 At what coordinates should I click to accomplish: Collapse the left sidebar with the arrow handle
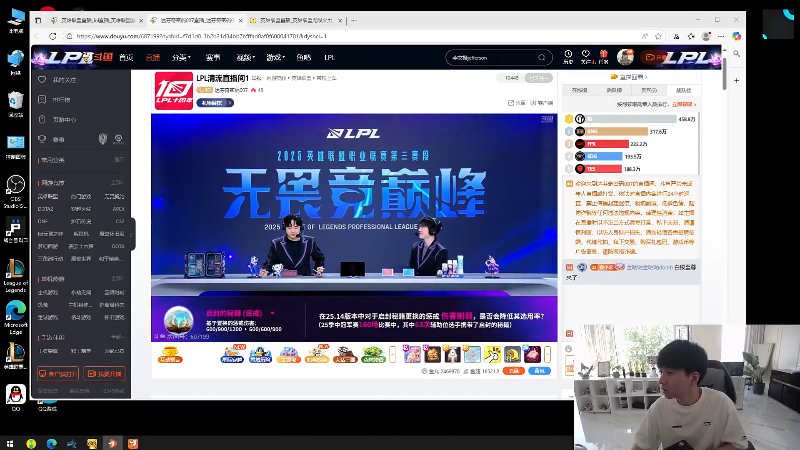coord(132,235)
